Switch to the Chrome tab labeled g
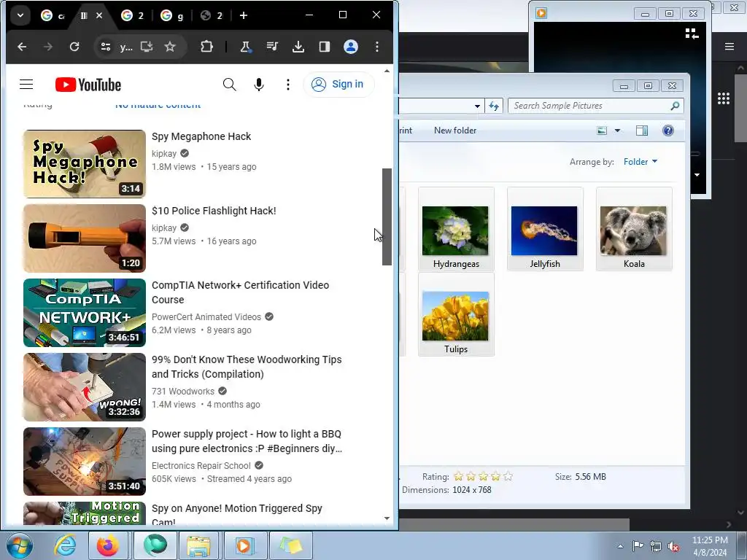 [x=172, y=16]
